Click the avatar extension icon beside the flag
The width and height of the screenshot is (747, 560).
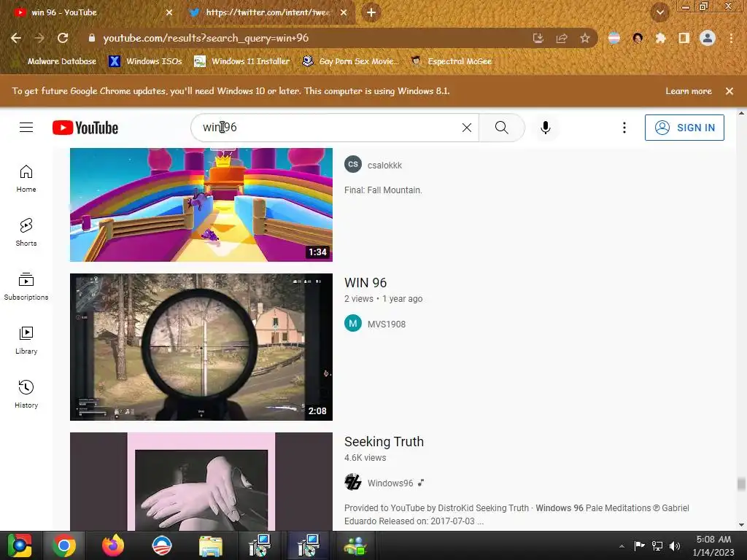coord(638,38)
